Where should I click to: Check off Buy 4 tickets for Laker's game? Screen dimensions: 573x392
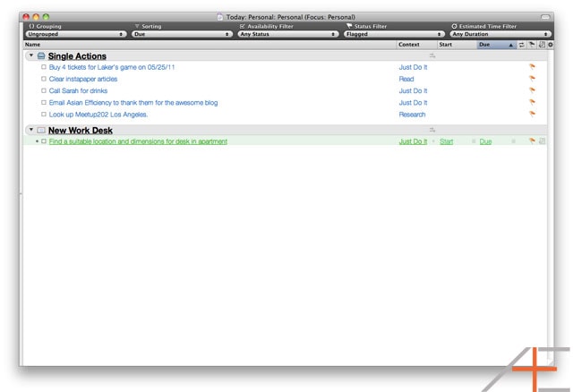tap(44, 67)
